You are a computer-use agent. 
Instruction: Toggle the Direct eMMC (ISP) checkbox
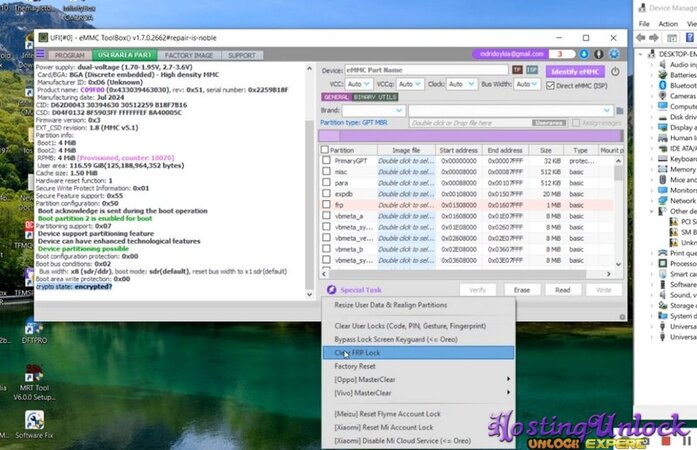click(x=551, y=86)
